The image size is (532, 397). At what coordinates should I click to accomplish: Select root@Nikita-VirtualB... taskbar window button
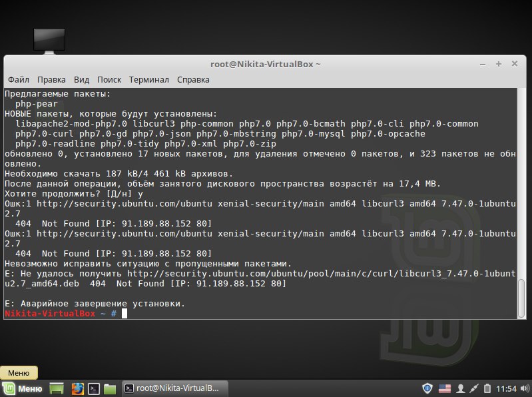coord(174,388)
